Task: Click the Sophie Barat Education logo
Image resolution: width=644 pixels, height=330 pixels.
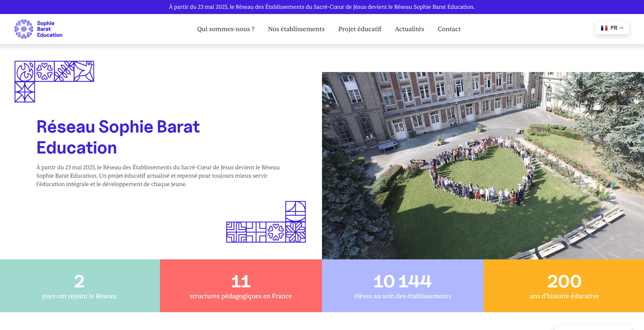Action: point(38,29)
